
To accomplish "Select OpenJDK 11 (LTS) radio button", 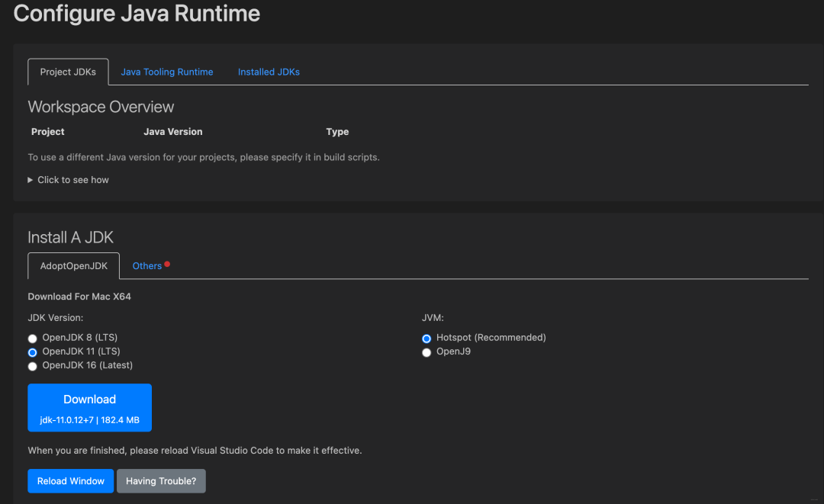I will point(33,352).
